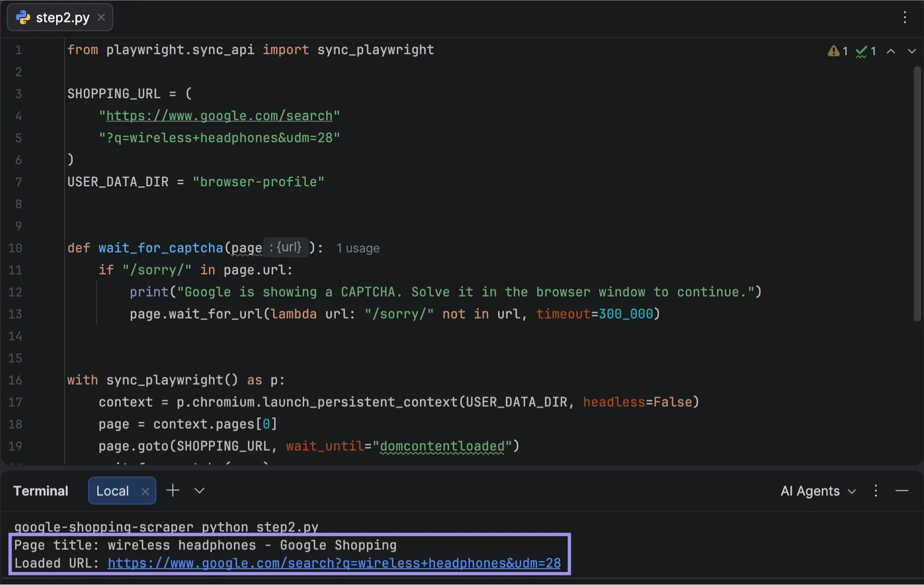Screen dimensions: 924x585
Task: Click the Terminal panel title
Action: (x=41, y=491)
